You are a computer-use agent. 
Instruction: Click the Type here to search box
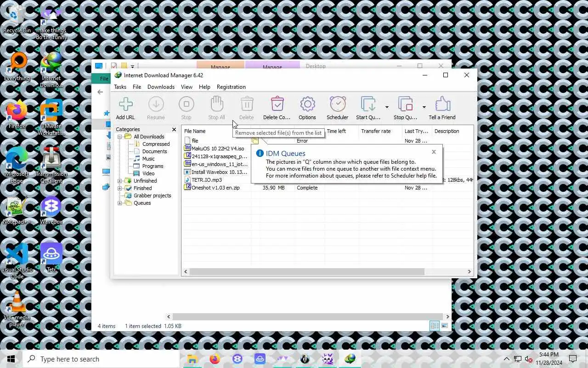(x=101, y=359)
